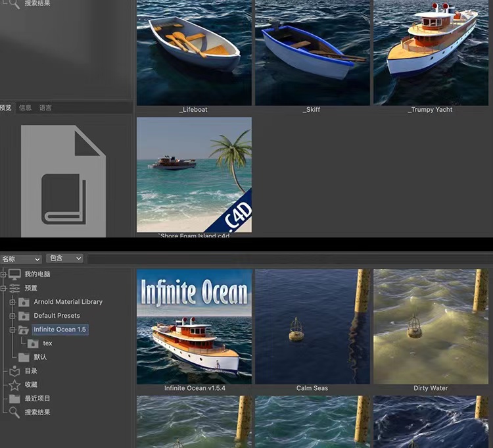The width and height of the screenshot is (493, 448).
Task: Click the My Computer (我的电脑) monitor icon
Action: [14, 274]
